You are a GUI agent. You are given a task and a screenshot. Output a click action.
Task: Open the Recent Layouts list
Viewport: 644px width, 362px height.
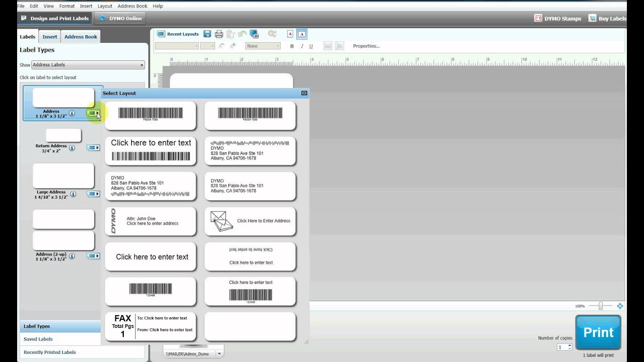[178, 34]
